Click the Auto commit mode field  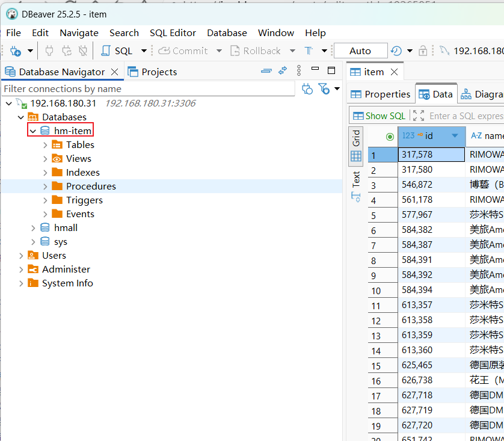click(361, 51)
